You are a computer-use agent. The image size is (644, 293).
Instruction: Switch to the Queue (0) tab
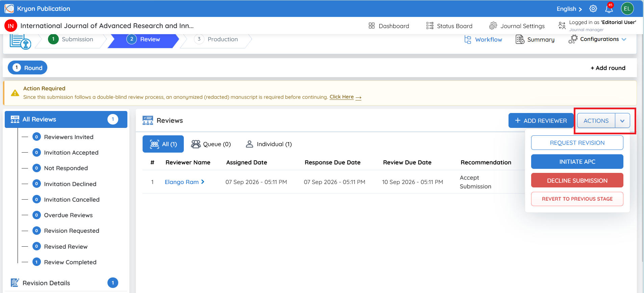pos(211,144)
